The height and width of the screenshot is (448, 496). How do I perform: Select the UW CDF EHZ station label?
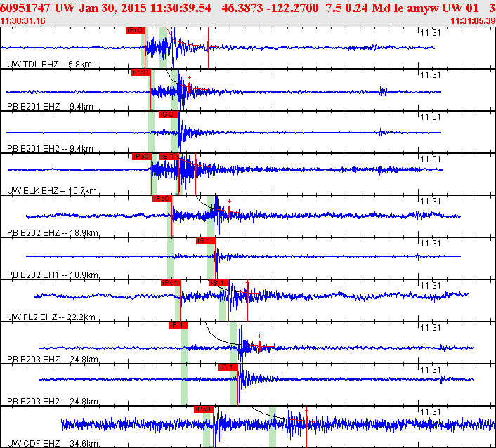point(53,443)
